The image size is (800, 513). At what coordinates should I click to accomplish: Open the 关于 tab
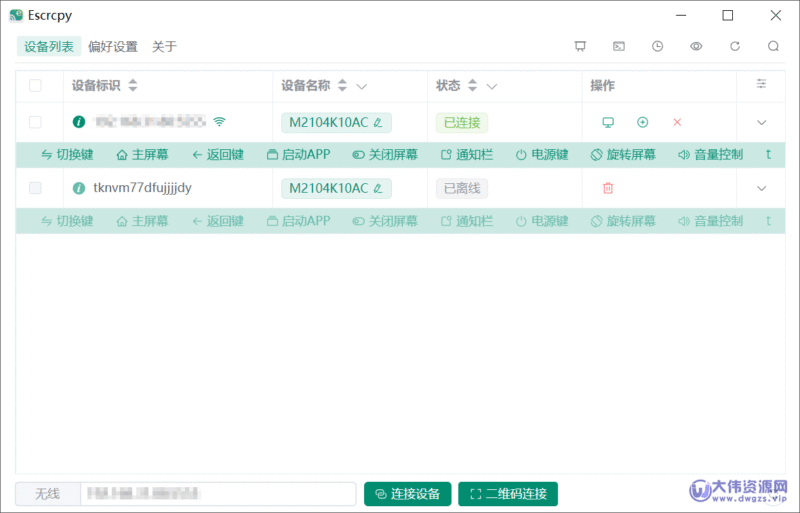(x=164, y=46)
